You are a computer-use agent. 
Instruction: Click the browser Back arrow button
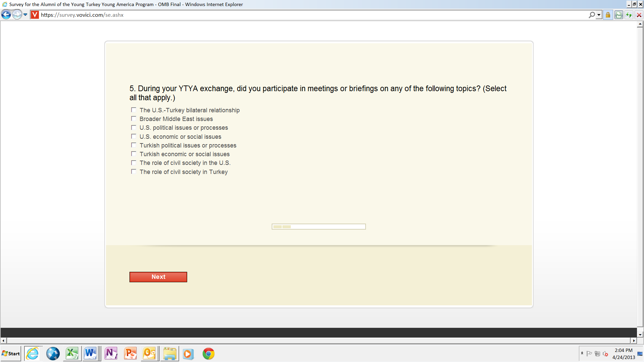[6, 15]
